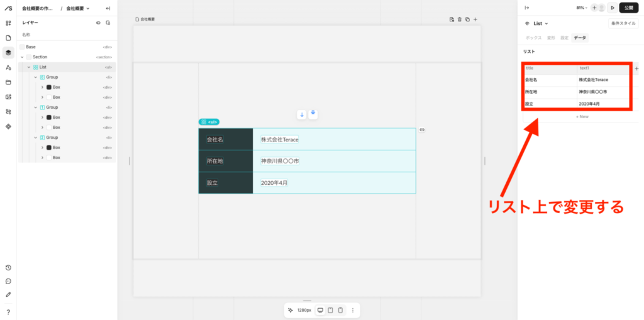Click the trash icon above the canvas
The height and width of the screenshot is (320, 644).
click(459, 19)
